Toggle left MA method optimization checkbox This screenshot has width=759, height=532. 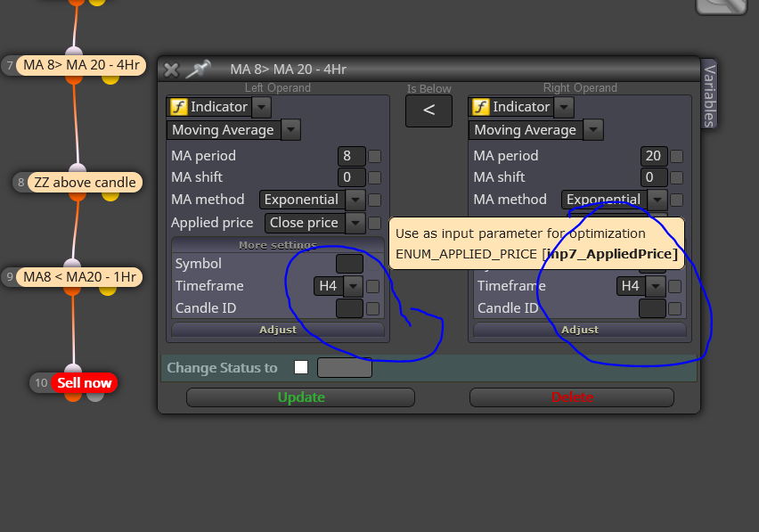pyautogui.click(x=375, y=200)
